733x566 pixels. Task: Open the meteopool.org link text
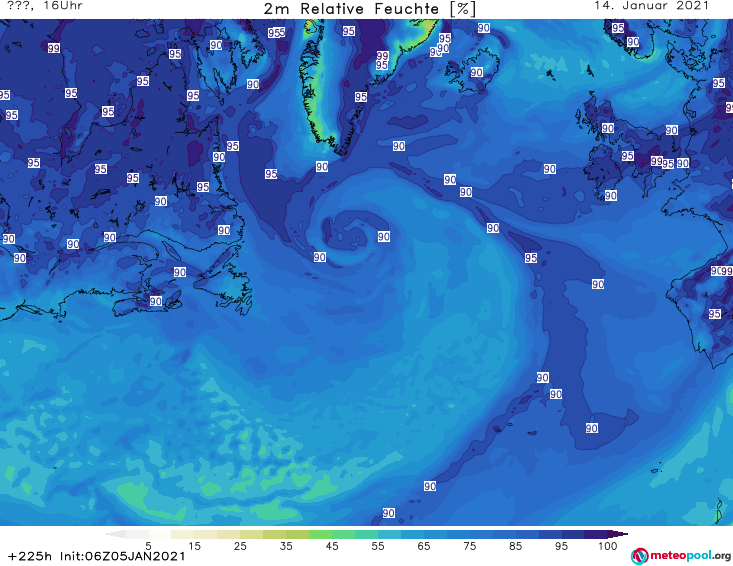click(x=690, y=556)
